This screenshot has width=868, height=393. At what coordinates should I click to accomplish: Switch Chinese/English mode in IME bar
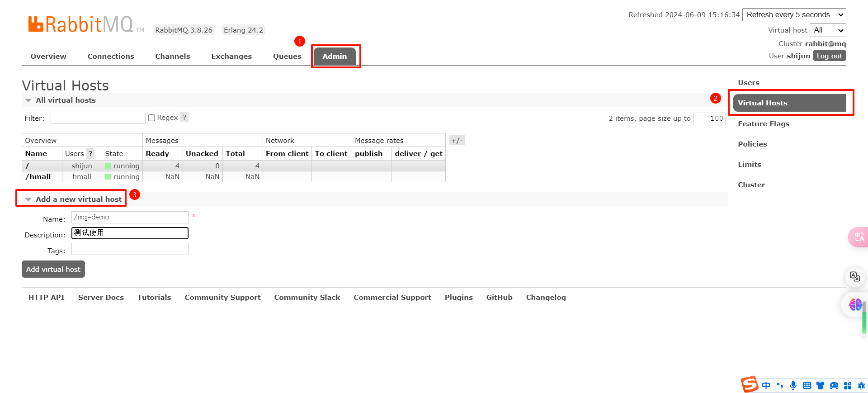pyautogui.click(x=766, y=385)
